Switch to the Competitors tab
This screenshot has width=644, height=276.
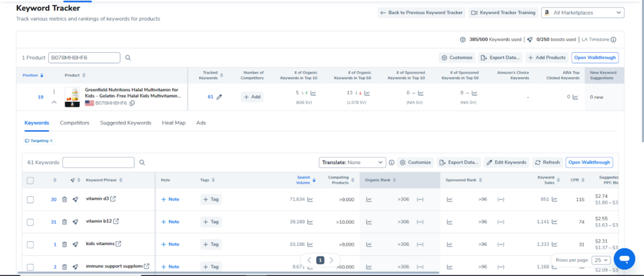[x=74, y=123]
